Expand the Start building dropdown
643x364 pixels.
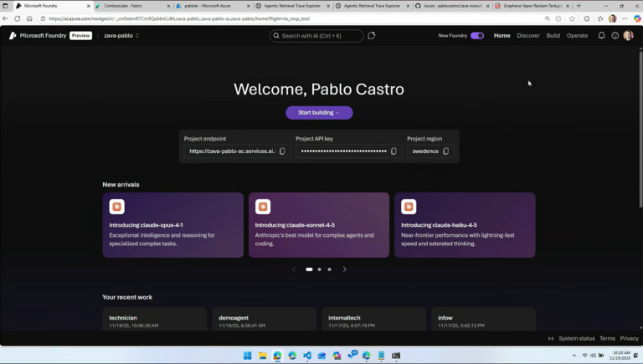(x=319, y=113)
